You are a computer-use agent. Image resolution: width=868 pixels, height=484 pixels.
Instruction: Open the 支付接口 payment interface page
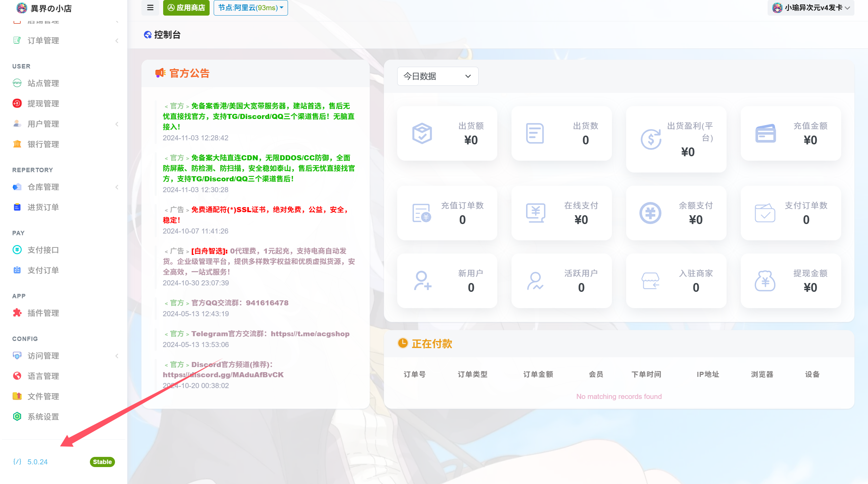coord(43,250)
